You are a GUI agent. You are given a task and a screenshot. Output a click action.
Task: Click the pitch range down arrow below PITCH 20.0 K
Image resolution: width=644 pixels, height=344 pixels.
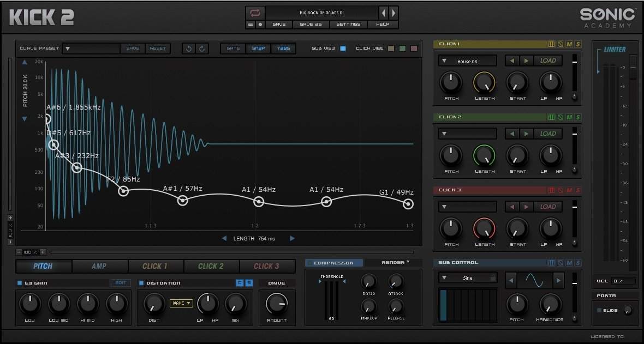coord(25,119)
